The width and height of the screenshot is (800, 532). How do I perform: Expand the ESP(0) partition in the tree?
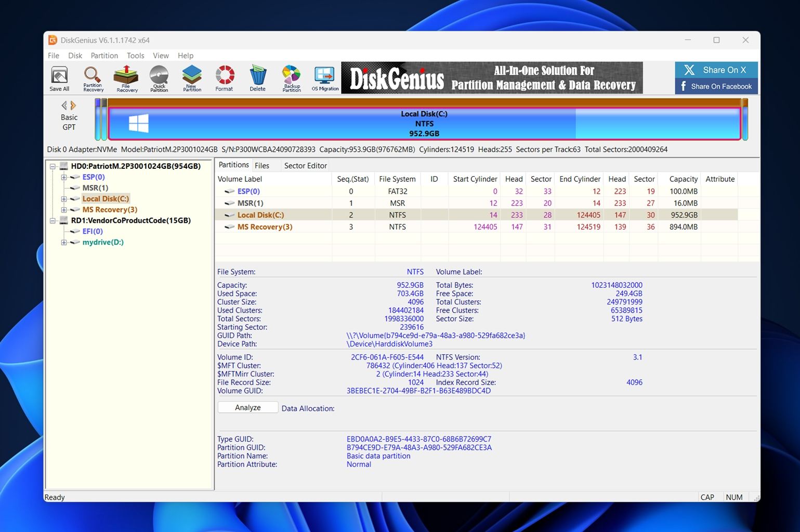pos(64,177)
